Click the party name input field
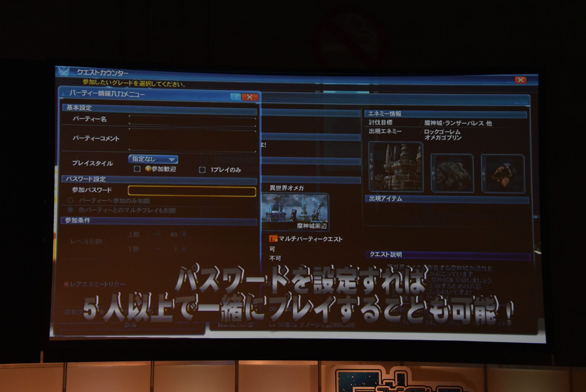 pyautogui.click(x=192, y=121)
